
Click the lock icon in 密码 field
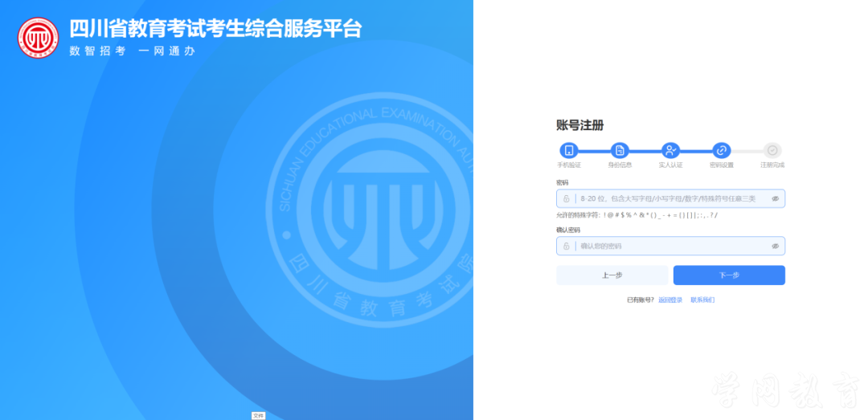(x=567, y=198)
